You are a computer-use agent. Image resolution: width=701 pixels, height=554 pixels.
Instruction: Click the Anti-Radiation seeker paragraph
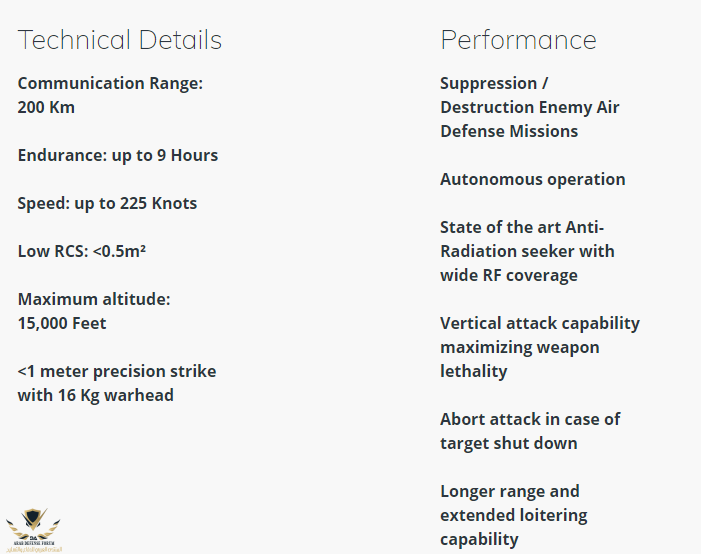[x=527, y=251]
